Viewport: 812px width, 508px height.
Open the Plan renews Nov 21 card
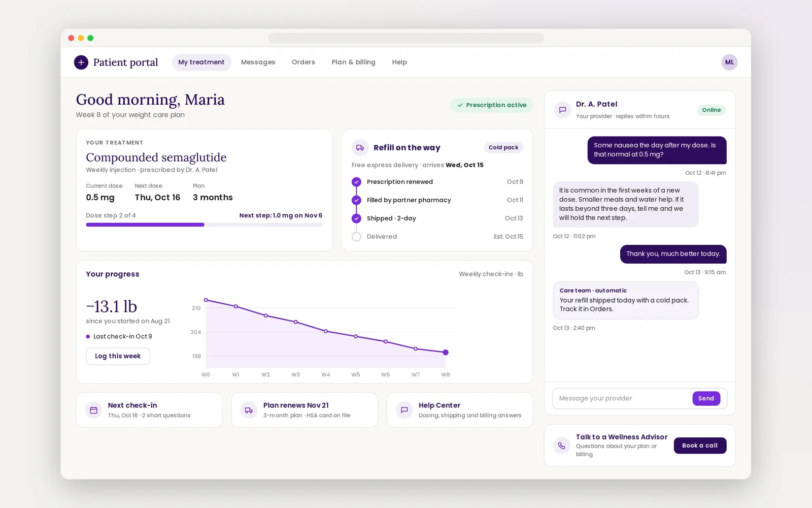point(304,410)
